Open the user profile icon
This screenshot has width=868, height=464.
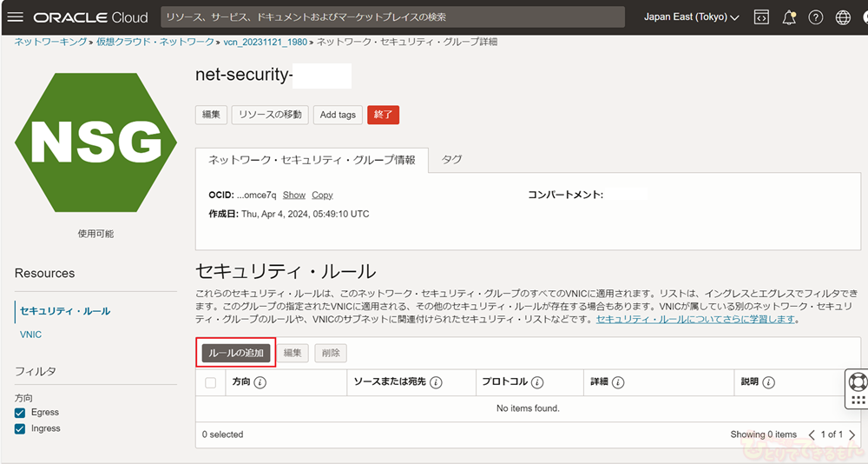coord(864,17)
